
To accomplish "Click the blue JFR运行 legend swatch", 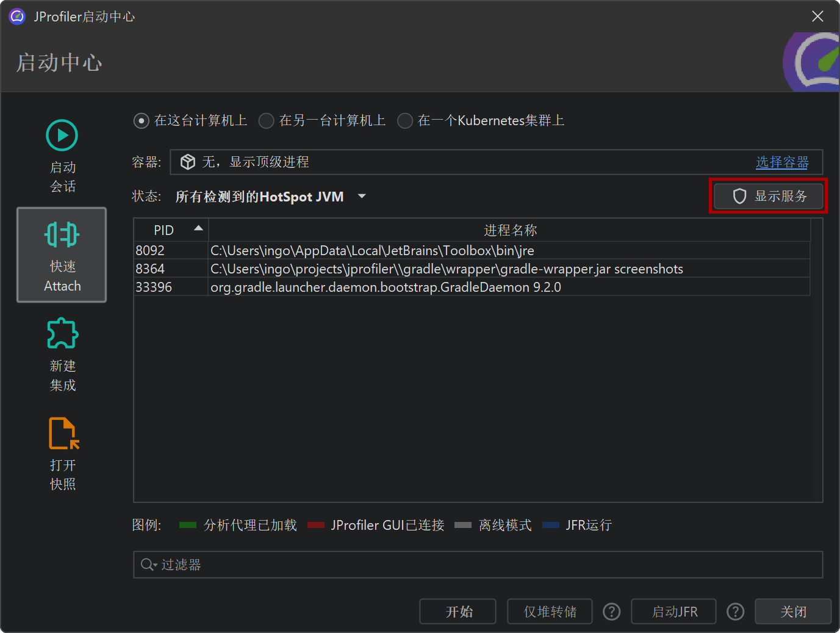I will point(551,525).
